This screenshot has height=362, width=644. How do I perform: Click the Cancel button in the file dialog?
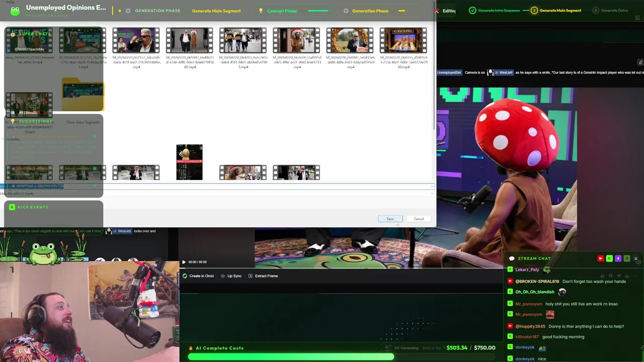tap(419, 219)
